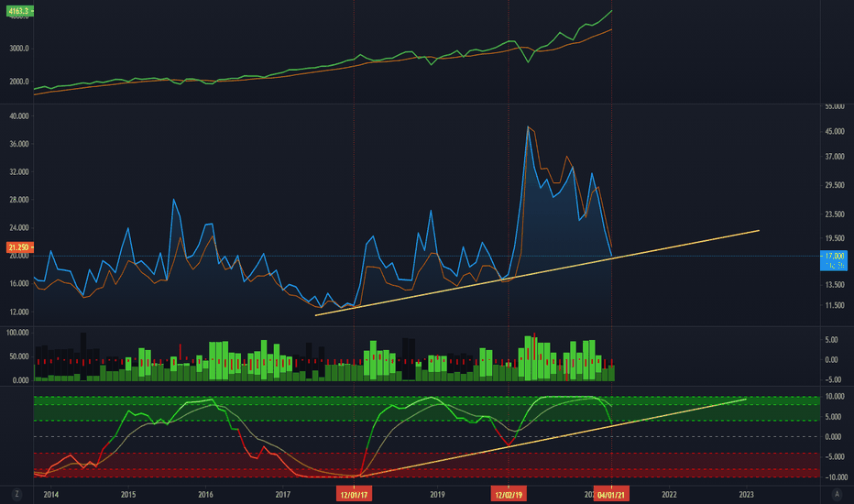Click the 45.000 right scale label
This screenshot has width=854, height=504.
(835, 131)
